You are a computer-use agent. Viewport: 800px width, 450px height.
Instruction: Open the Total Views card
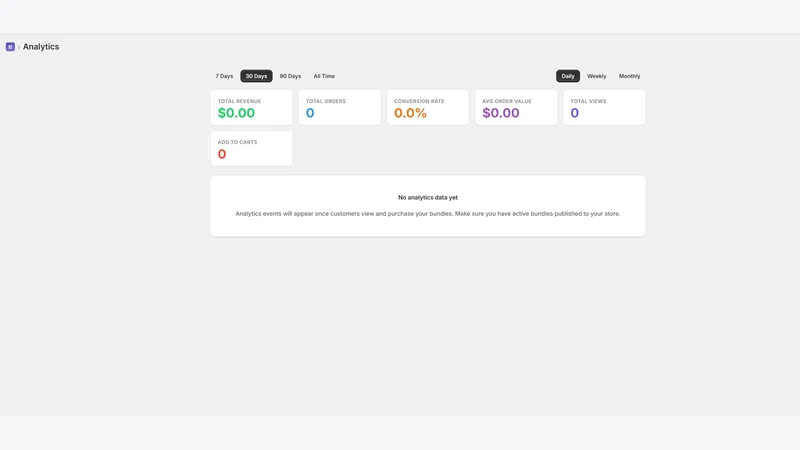click(605, 108)
